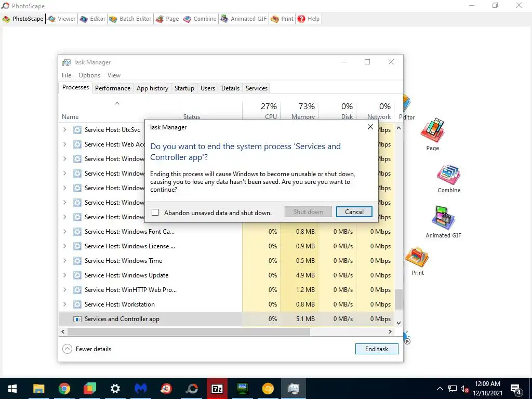
Task: Open Malwarebytes icon on taskbar
Action: coord(140,389)
